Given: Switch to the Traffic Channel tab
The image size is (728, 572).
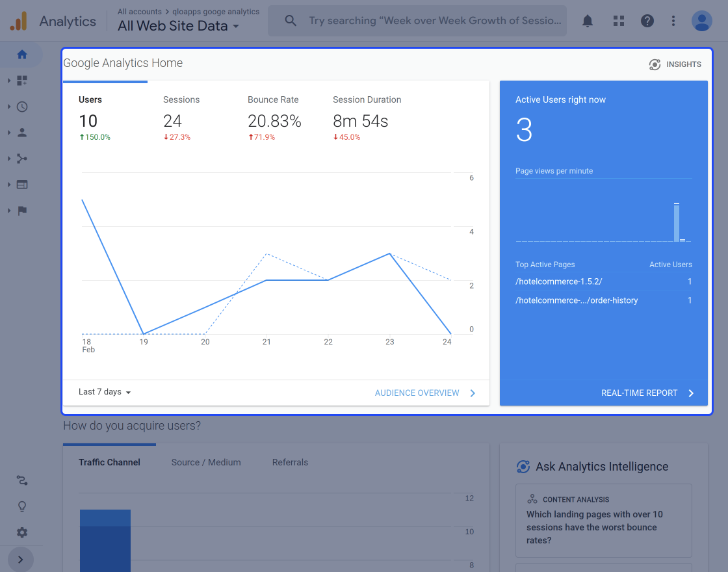Looking at the screenshot, I should (x=109, y=462).
